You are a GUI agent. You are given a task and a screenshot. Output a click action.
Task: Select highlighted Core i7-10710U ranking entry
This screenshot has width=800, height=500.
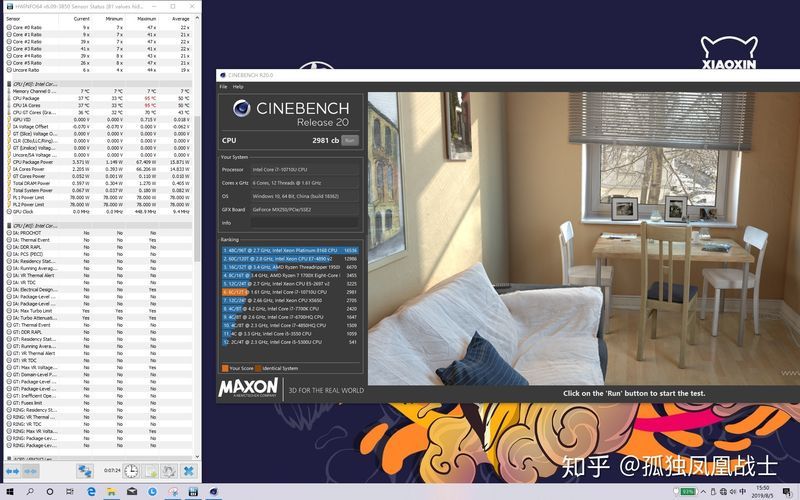[290, 292]
